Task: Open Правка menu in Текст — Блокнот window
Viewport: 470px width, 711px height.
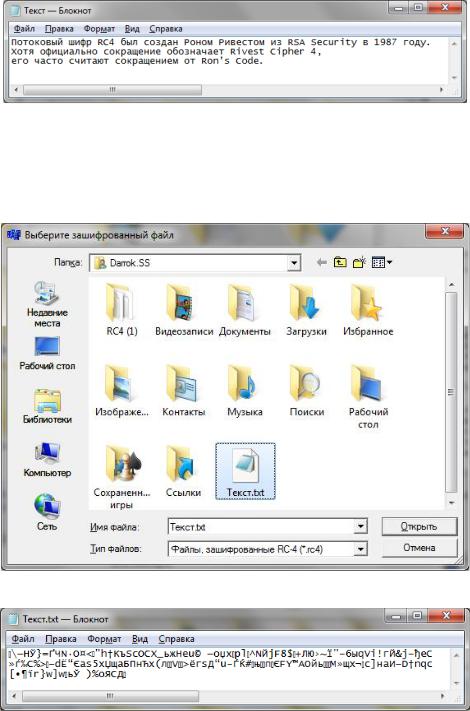Action: 59,29
